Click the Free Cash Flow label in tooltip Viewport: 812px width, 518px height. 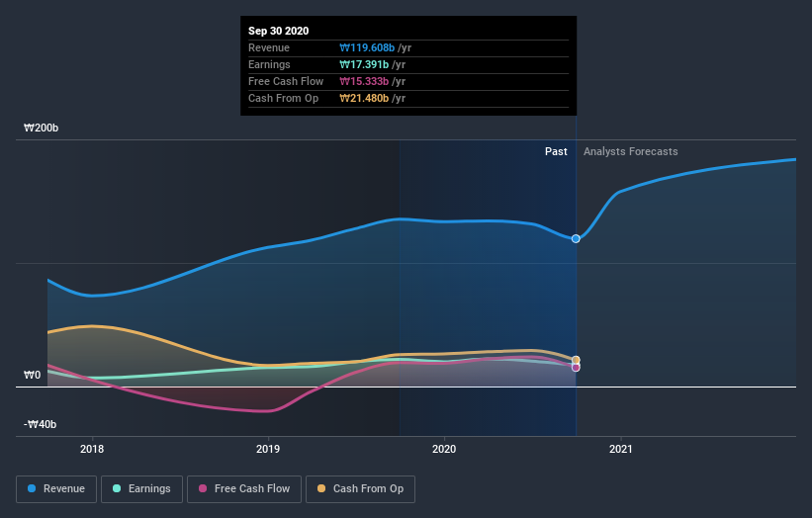286,81
